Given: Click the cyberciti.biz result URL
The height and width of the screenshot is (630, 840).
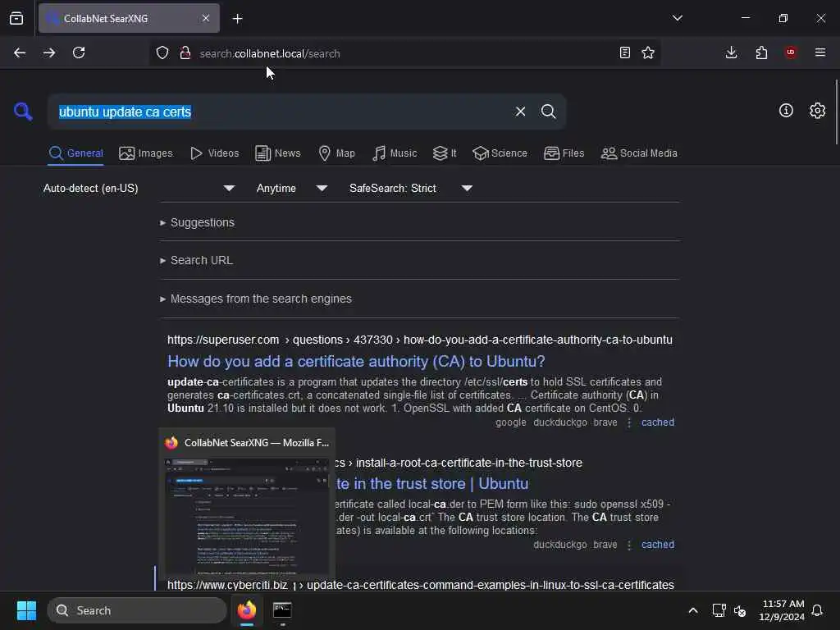Looking at the screenshot, I should (421, 585).
